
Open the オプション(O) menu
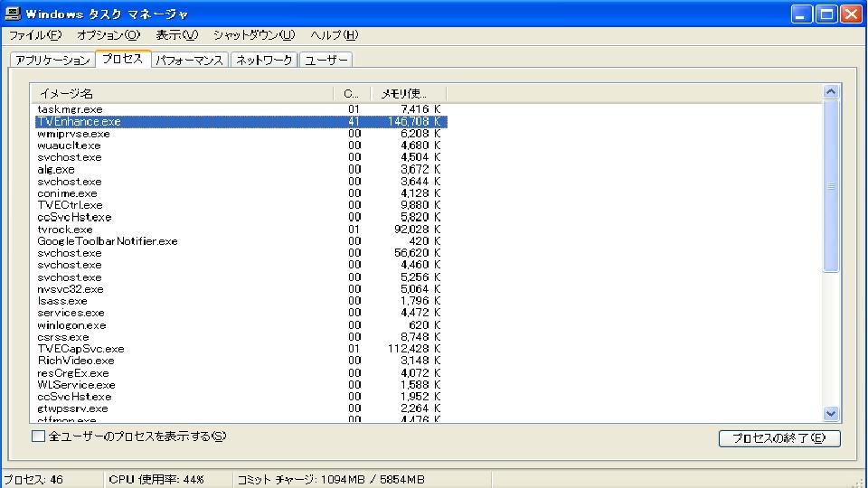coord(108,35)
